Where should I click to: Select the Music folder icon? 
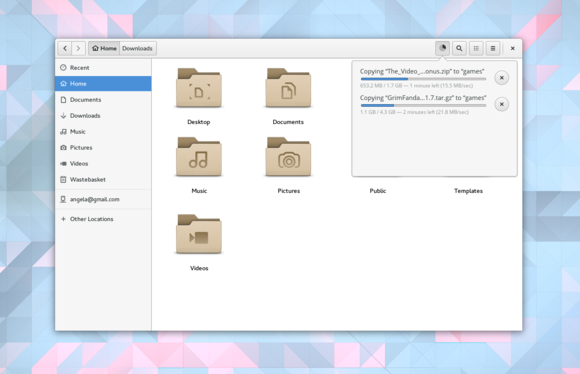tap(199, 157)
